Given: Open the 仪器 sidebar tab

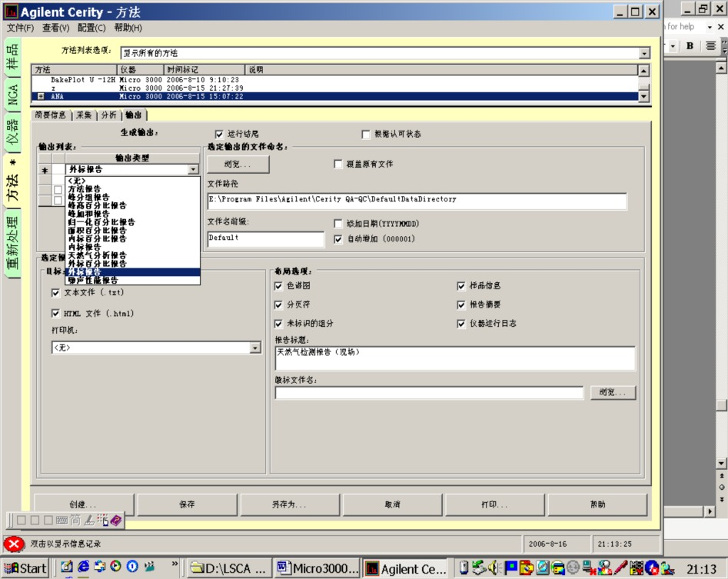Looking at the screenshot, I should pos(12,131).
